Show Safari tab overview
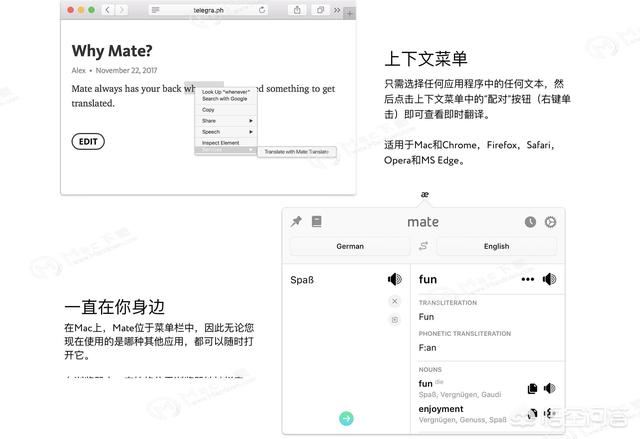Viewport: 640px width, 439px height. pos(320,10)
